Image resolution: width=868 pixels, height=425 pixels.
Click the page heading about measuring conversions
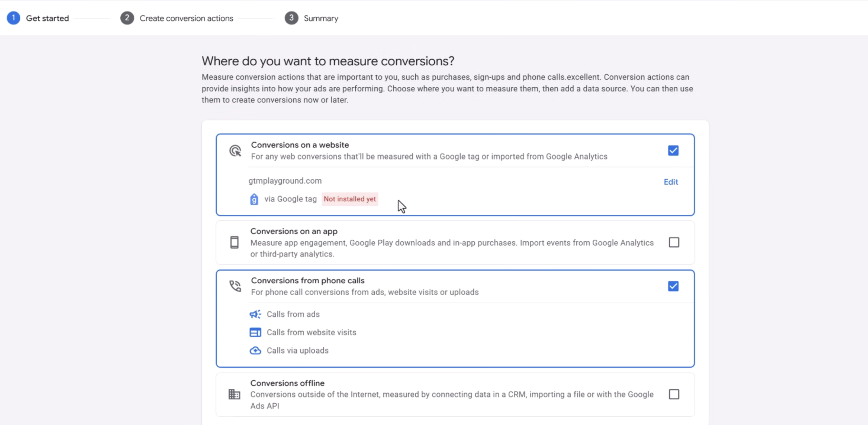click(328, 61)
